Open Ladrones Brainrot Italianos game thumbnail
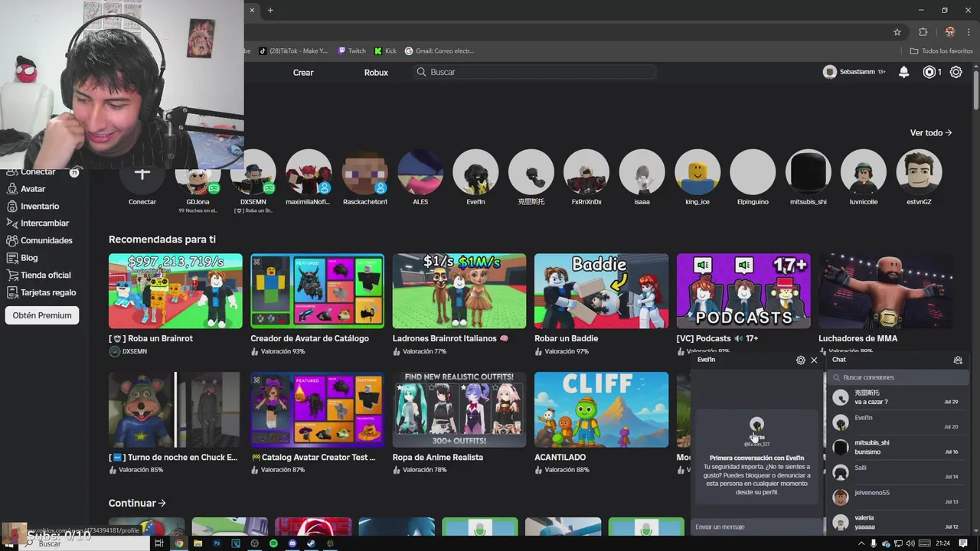 [459, 291]
